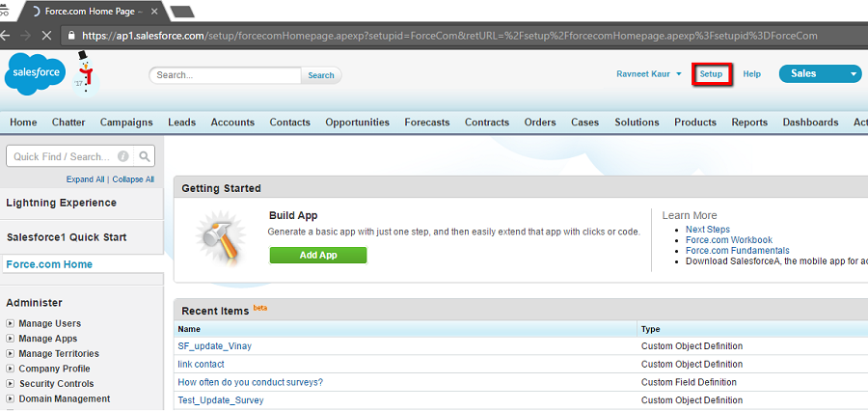
Task: Close the Force.com Home Page tab
Action: (x=153, y=11)
